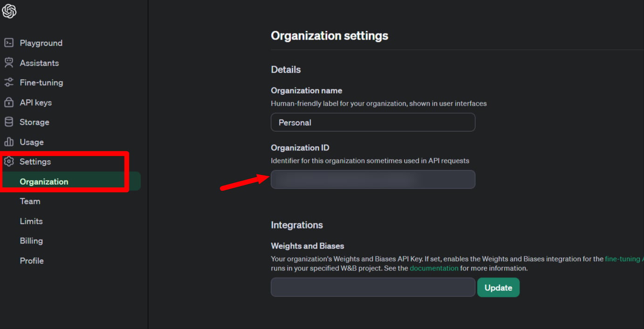Screen dimensions: 644x329
Task: Open the Fine-tuning section
Action: (41, 82)
